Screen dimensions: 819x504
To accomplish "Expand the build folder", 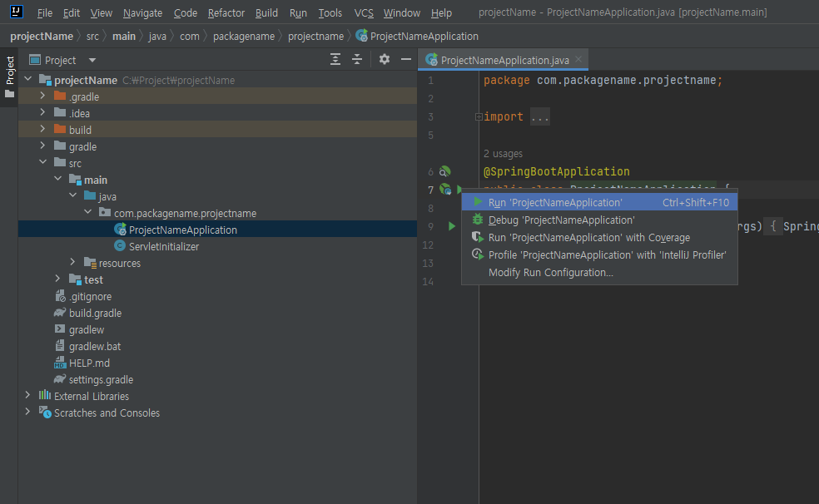I will (42, 130).
